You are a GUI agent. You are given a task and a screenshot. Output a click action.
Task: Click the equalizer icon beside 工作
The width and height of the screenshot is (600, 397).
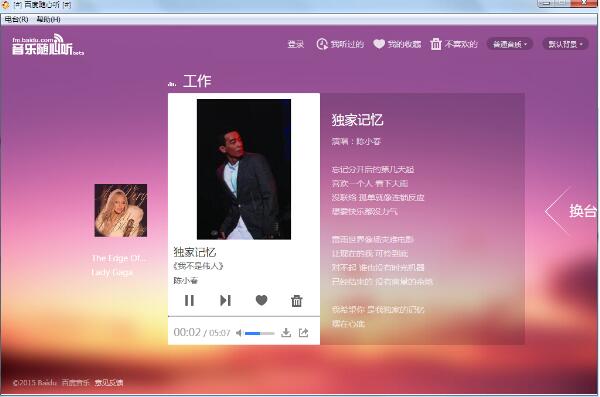pyautogui.click(x=172, y=84)
